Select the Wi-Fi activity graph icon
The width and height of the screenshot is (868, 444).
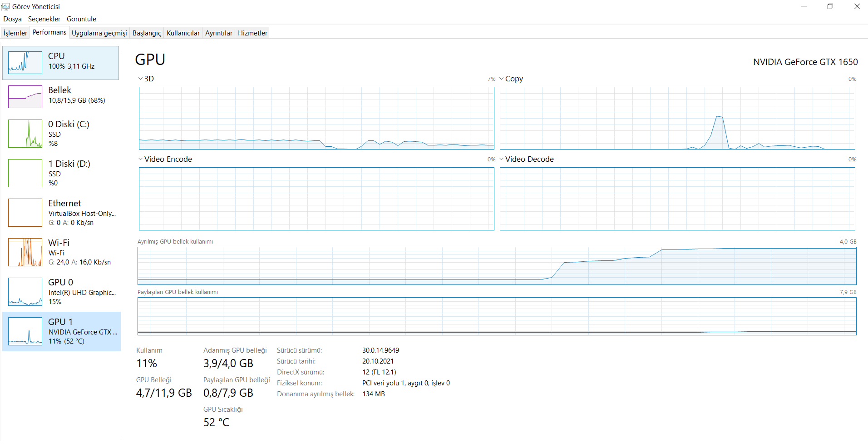coord(25,252)
